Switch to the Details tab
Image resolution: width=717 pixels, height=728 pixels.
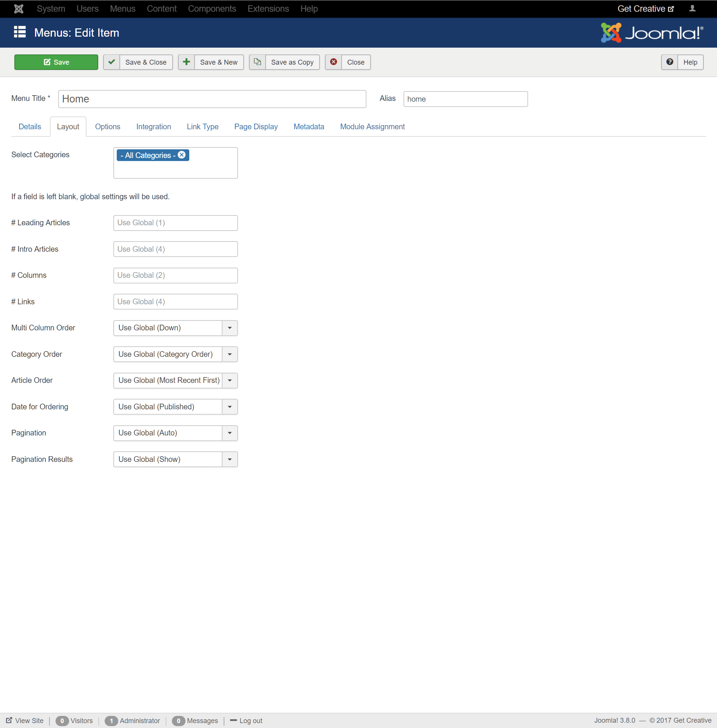pyautogui.click(x=30, y=127)
